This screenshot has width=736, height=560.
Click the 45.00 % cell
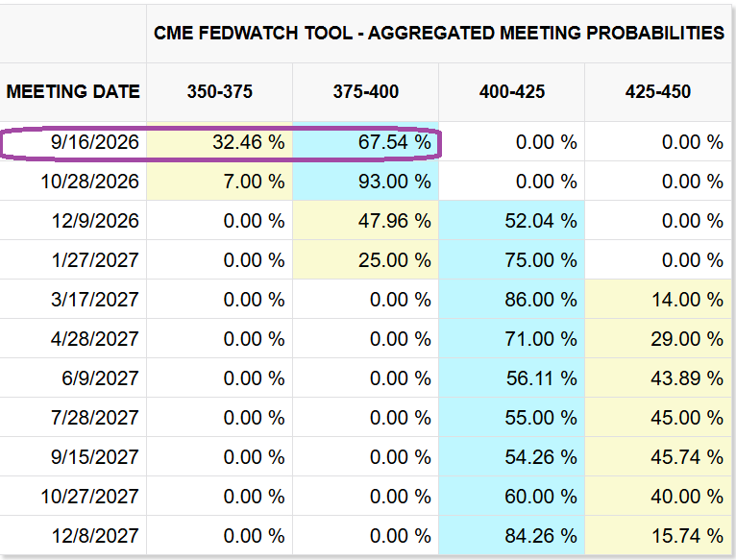click(x=658, y=417)
